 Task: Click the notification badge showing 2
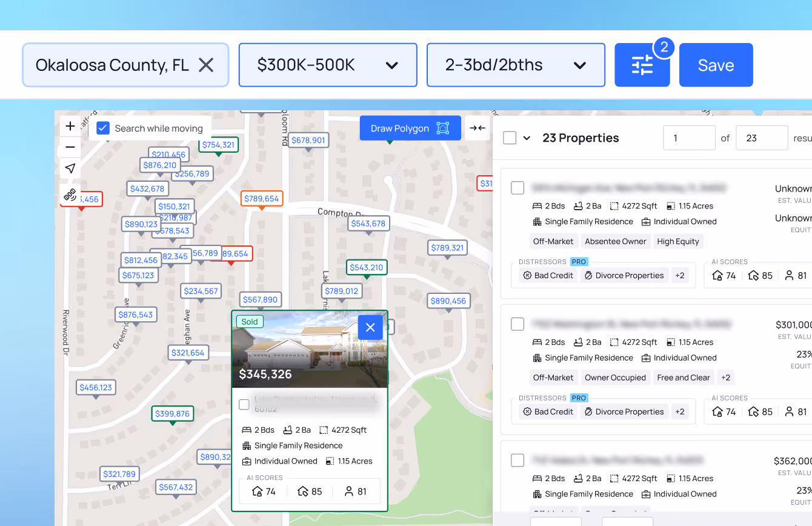(x=664, y=47)
